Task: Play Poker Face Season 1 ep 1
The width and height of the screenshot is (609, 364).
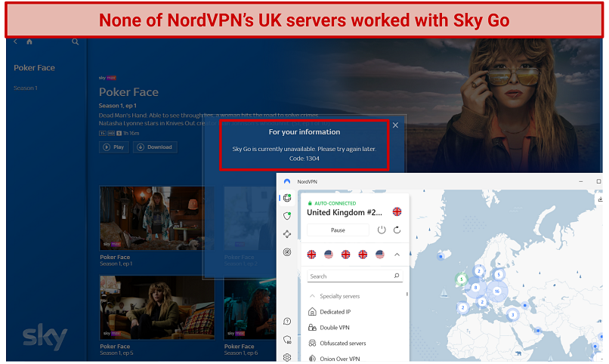Action: pyautogui.click(x=114, y=147)
